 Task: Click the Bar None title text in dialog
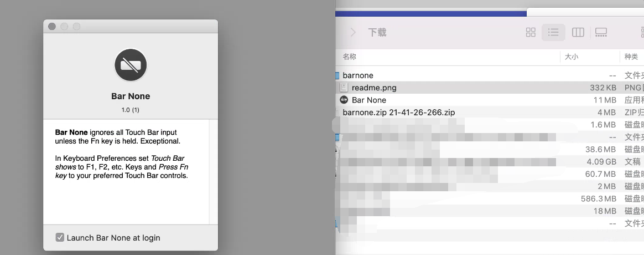pyautogui.click(x=131, y=96)
